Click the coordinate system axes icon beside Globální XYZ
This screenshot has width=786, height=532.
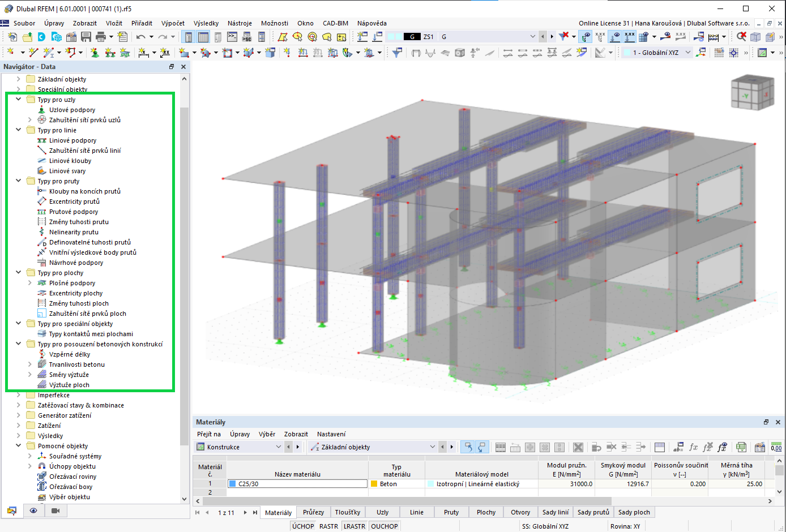click(702, 53)
